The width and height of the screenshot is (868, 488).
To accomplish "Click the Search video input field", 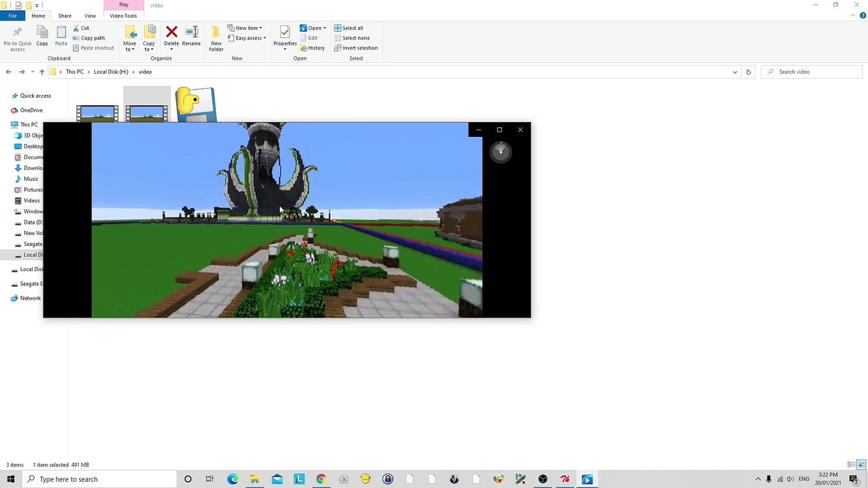I will coord(812,72).
